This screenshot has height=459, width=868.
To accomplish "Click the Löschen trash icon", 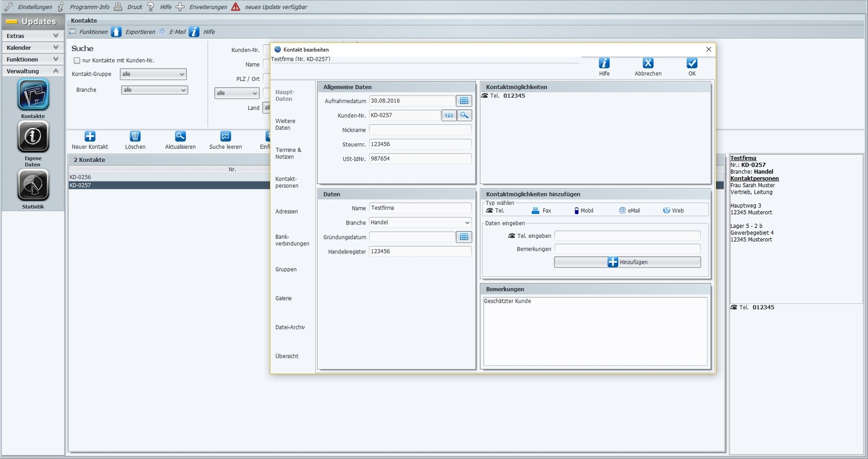I will (135, 136).
